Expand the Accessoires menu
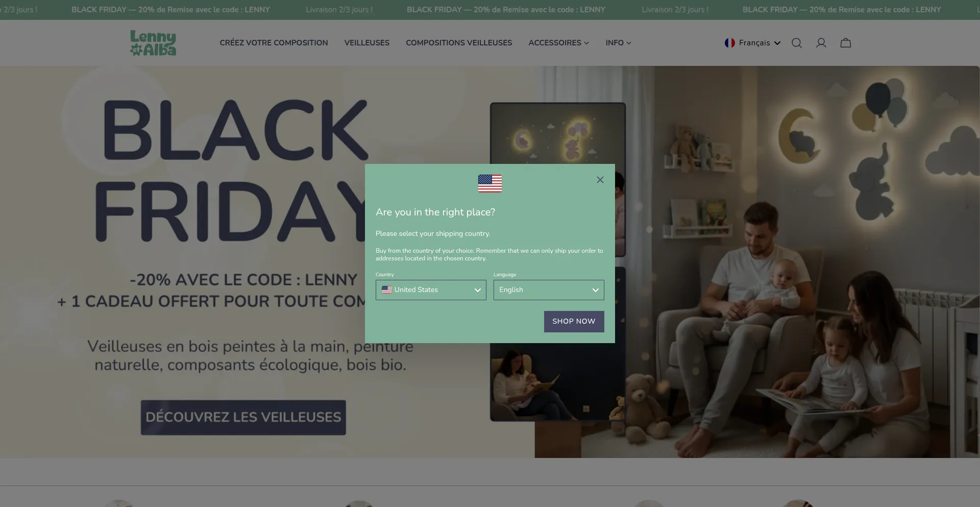Screen dimensions: 980x507 point(558,43)
